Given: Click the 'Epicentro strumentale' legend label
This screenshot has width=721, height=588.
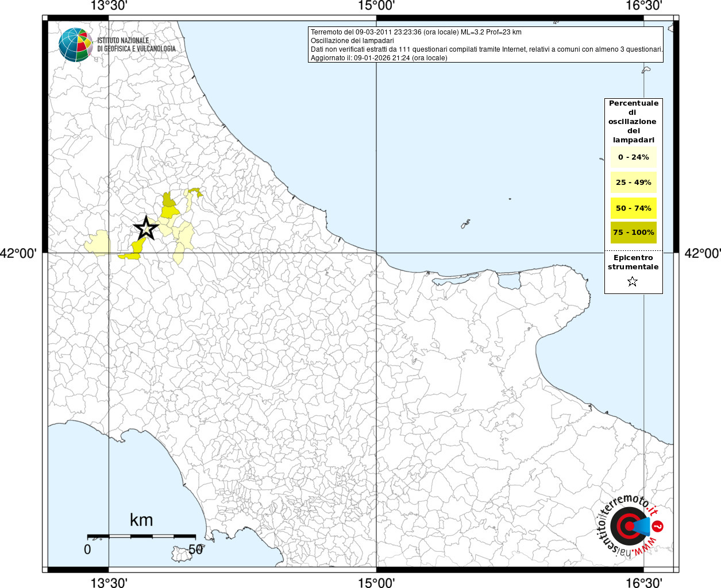Looking at the screenshot, I should click(x=633, y=262).
